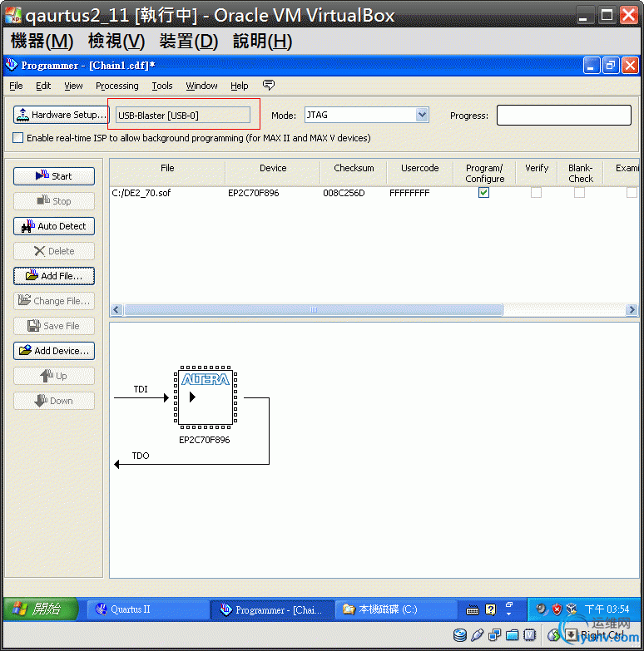This screenshot has height=651, width=644.
Task: Open Hardware Setup dialog
Action: point(61,115)
